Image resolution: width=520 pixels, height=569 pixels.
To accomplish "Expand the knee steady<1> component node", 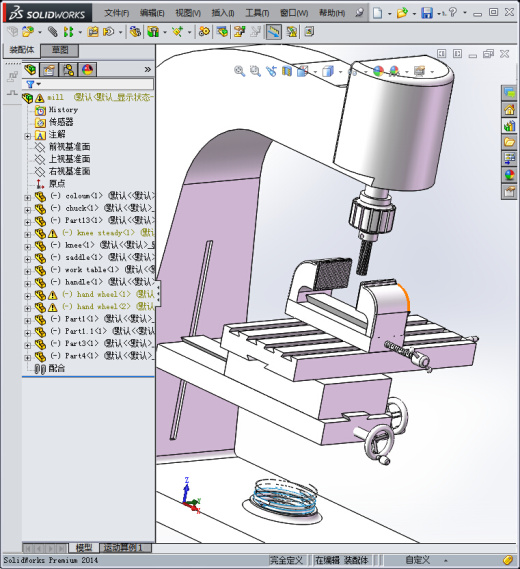I will tap(28, 235).
